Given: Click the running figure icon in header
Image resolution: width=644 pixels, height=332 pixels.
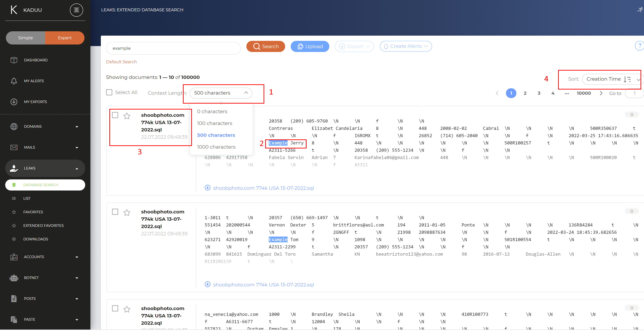Looking at the screenshot, I should [640, 10].
